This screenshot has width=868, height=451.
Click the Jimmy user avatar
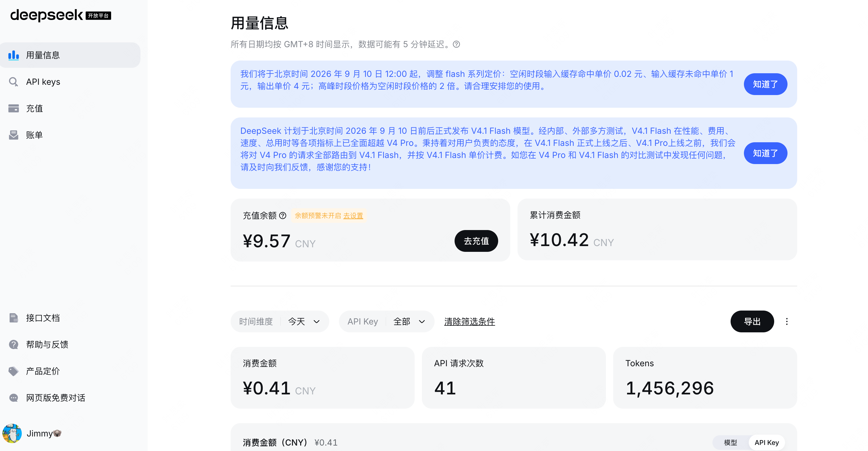tap(12, 433)
